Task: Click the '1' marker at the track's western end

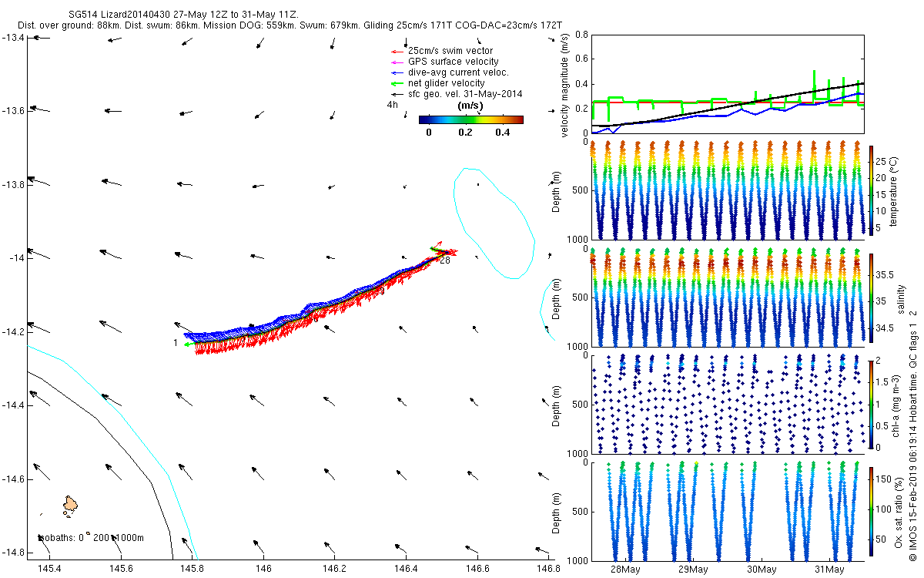Action: pos(176,342)
